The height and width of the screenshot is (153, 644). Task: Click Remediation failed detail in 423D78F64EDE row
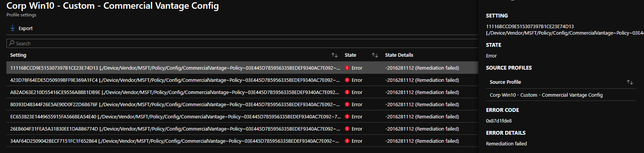(422, 80)
